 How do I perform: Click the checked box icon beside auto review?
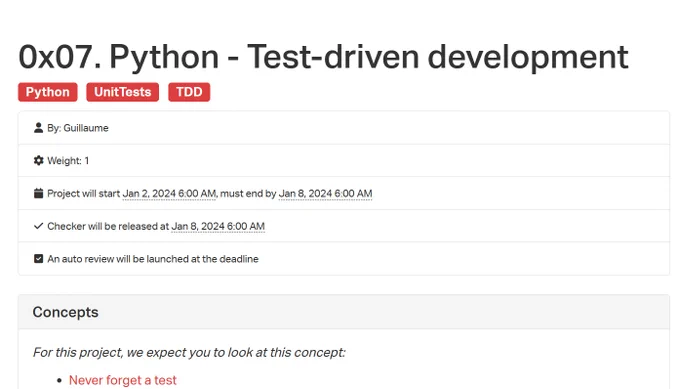tap(38, 259)
